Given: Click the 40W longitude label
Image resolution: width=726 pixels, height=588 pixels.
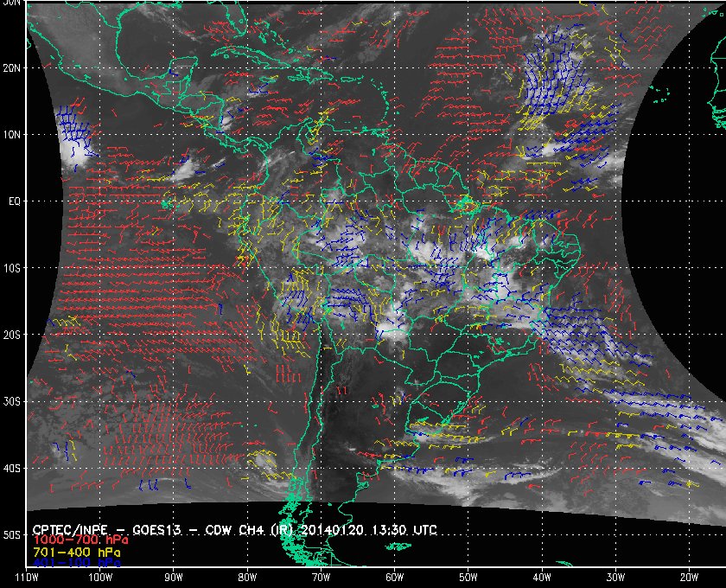Looking at the screenshot, I should (542, 577).
